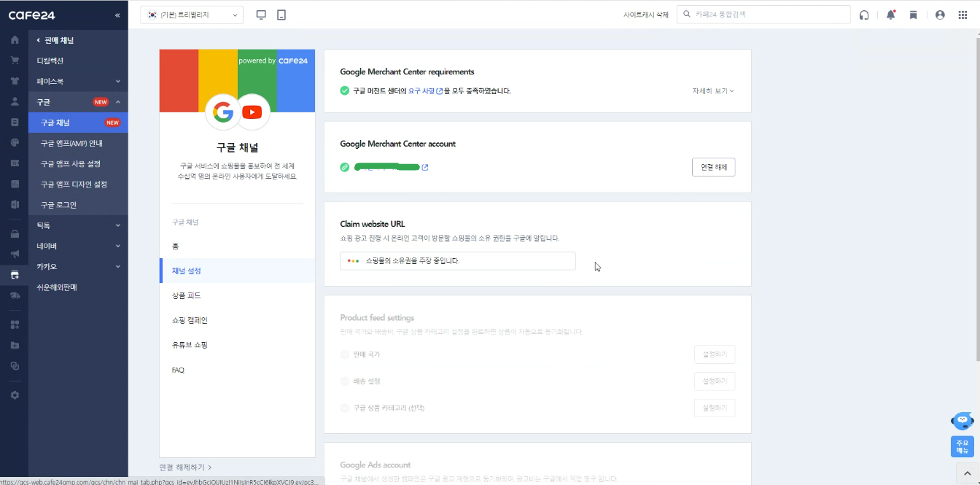Open the user account profile icon
The height and width of the screenshot is (485, 980).
pyautogui.click(x=940, y=15)
